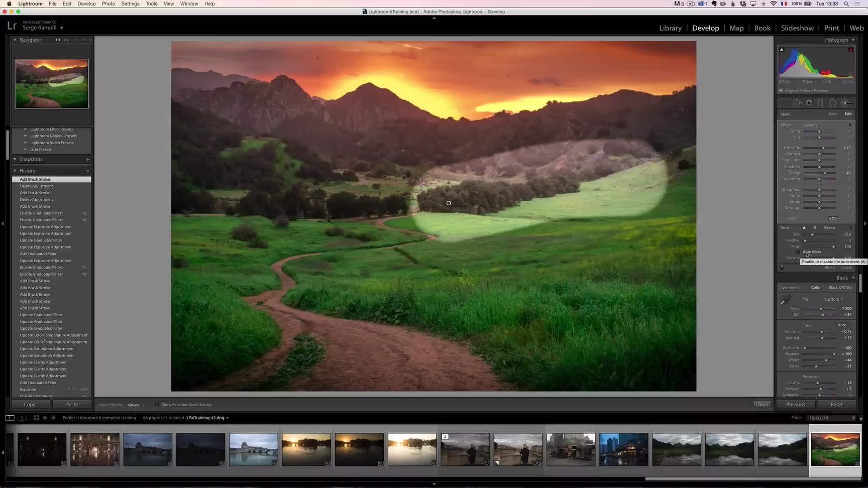This screenshot has width=868, height=488.
Task: Expand Lightroom Video Presets folder
Action: click(x=26, y=143)
